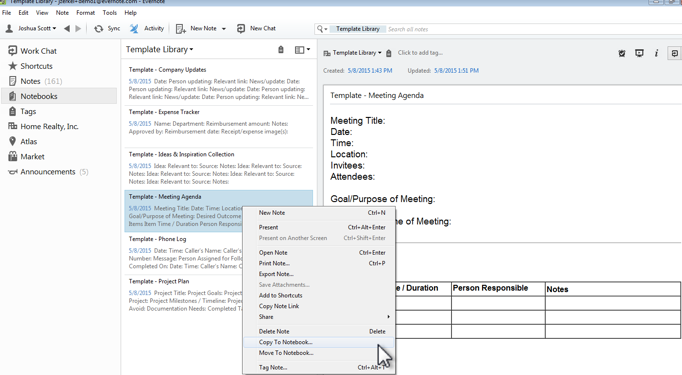The width and height of the screenshot is (682, 375).
Task: Choose Present in the context menu
Action: tap(319, 228)
